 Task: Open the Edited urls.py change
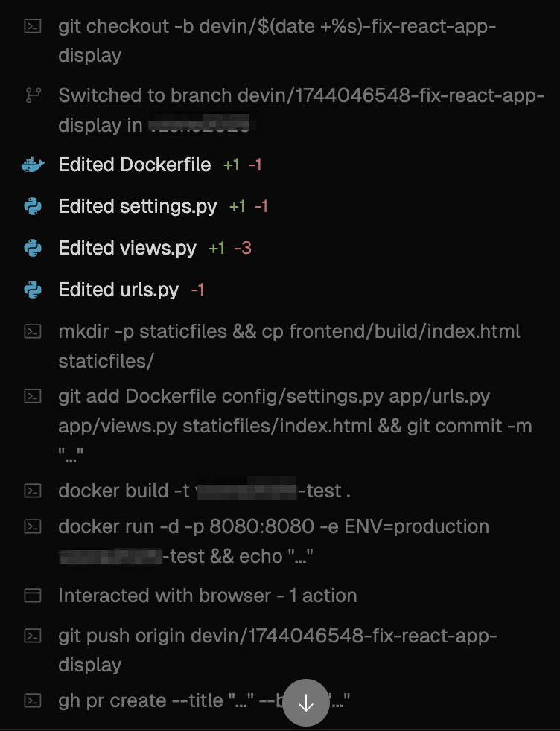[131, 290]
